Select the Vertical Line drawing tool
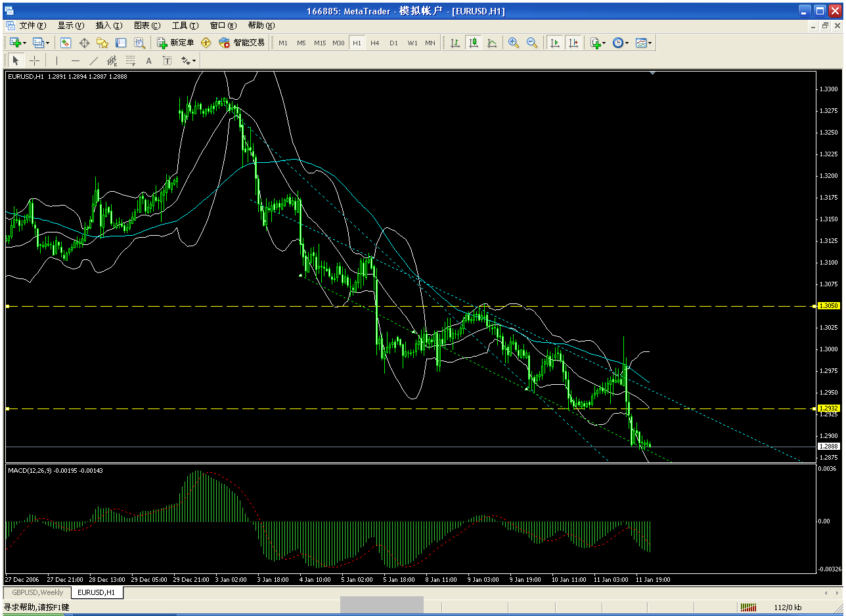This screenshot has height=616, width=846. (57, 60)
